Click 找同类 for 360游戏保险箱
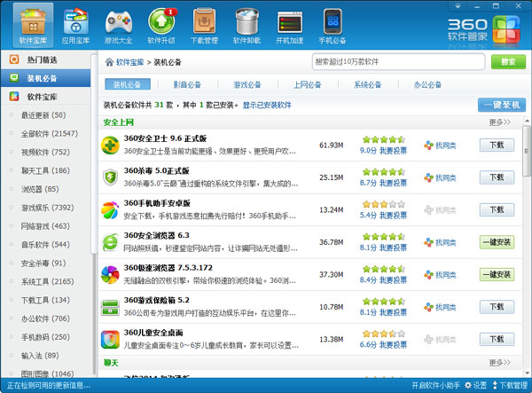Viewport: 532px width, 393px height. coord(440,308)
